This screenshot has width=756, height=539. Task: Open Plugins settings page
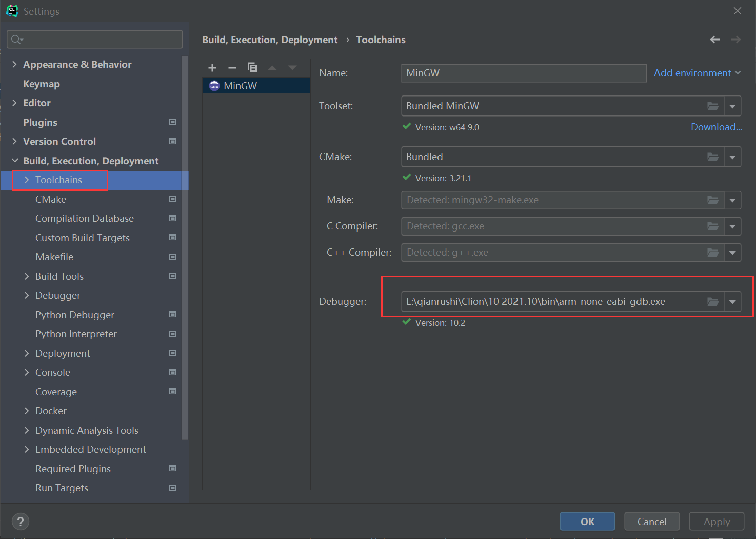click(40, 122)
